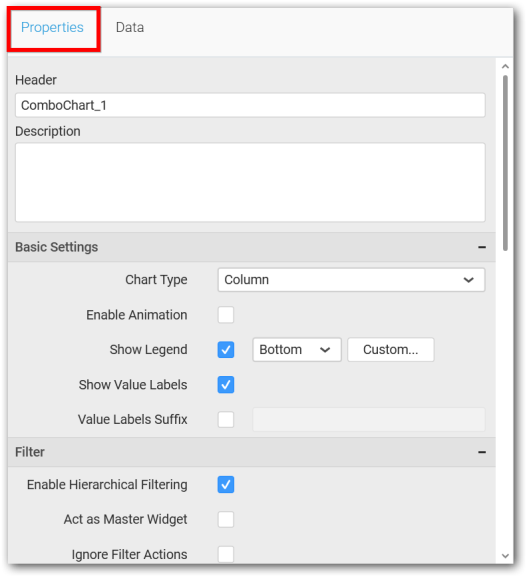Open the Column chart type combo box
This screenshot has height=577, width=527.
(351, 280)
